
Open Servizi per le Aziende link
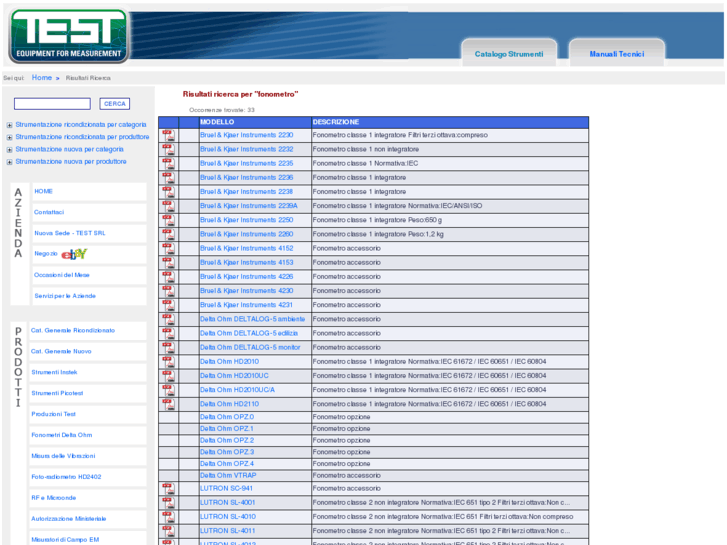pyautogui.click(x=65, y=295)
